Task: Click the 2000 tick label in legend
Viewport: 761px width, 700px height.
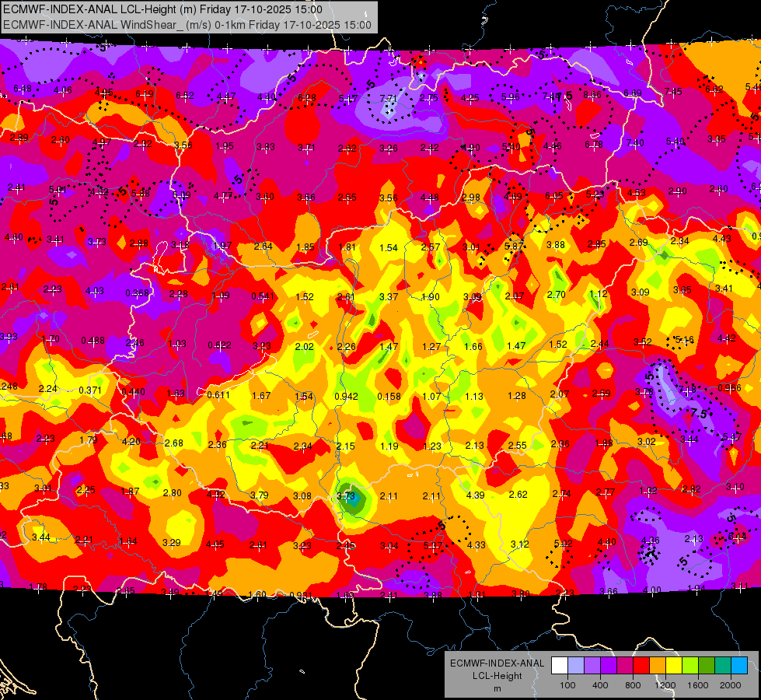Action: coord(731,685)
